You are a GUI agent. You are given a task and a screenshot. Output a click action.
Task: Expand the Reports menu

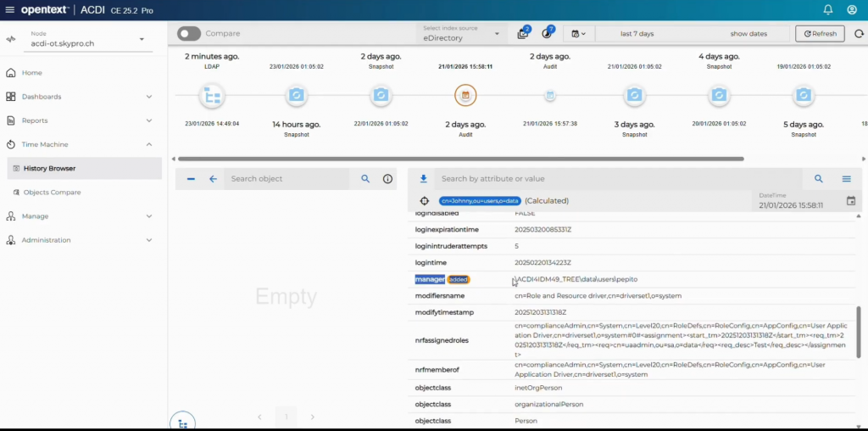point(79,120)
